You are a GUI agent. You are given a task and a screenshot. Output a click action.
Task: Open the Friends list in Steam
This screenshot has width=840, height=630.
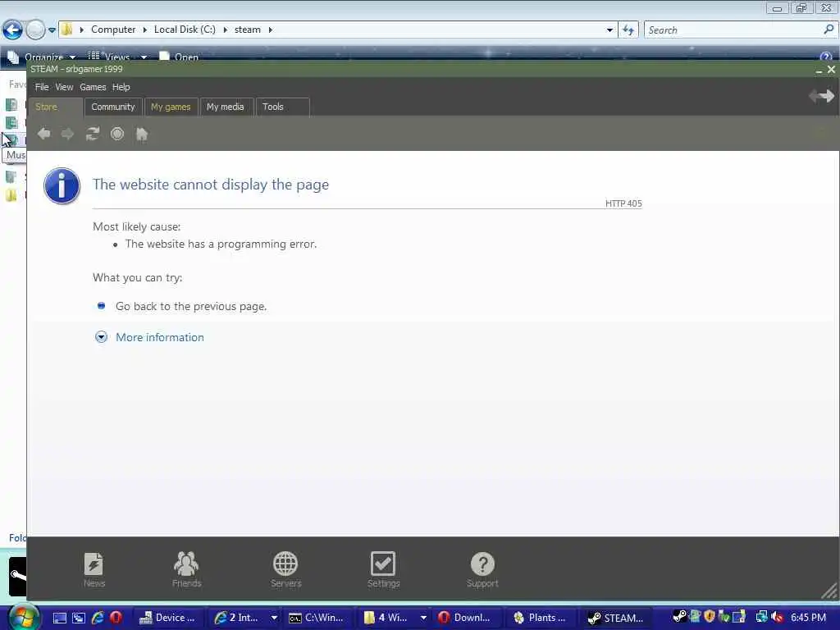186,569
